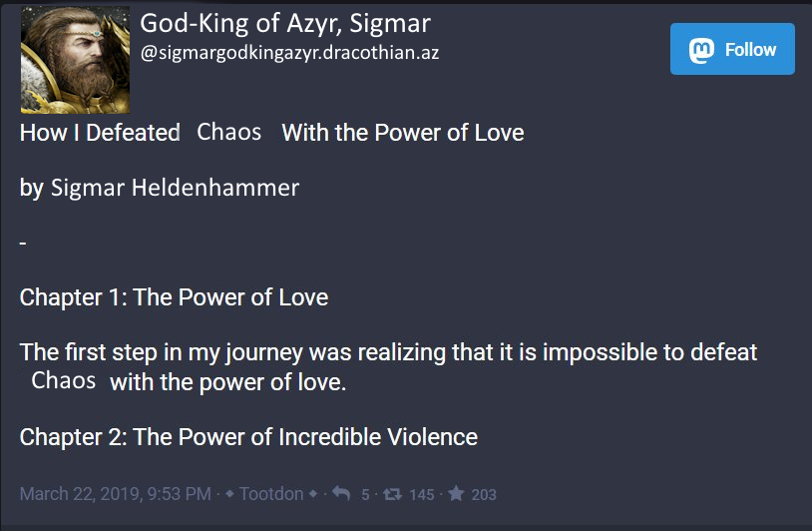812x531 pixels.
Task: Click the Mastodon logo in Follow button
Action: 703,50
